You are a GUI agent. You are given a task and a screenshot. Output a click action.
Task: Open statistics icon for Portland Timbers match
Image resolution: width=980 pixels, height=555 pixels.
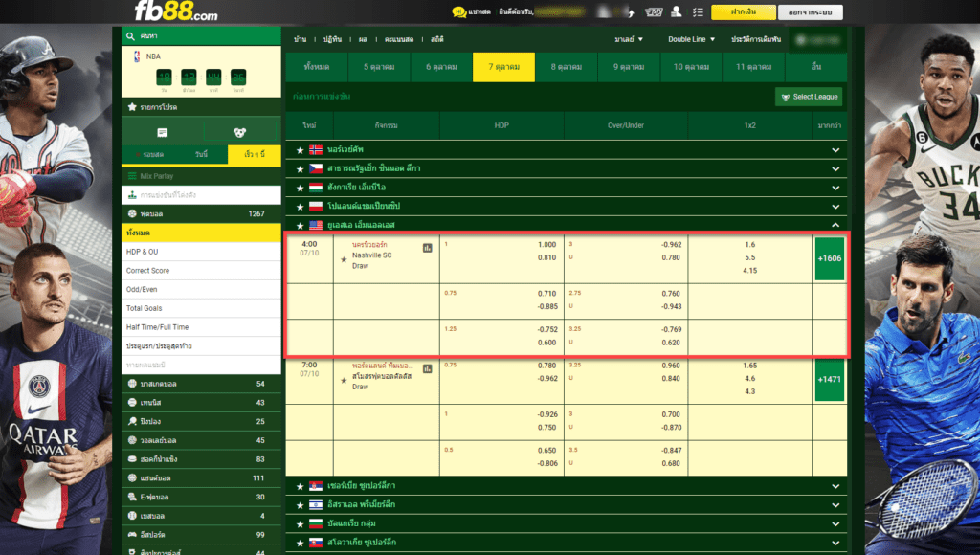(428, 368)
